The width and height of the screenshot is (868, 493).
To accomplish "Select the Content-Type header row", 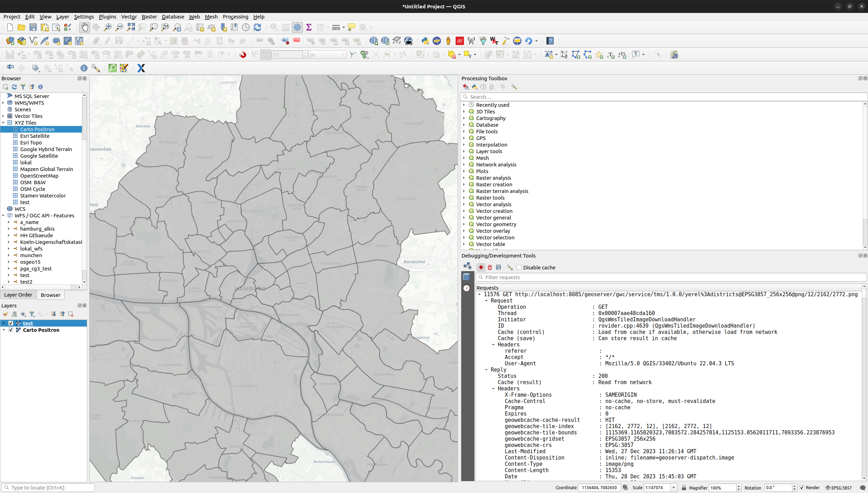I will (x=569, y=464).
